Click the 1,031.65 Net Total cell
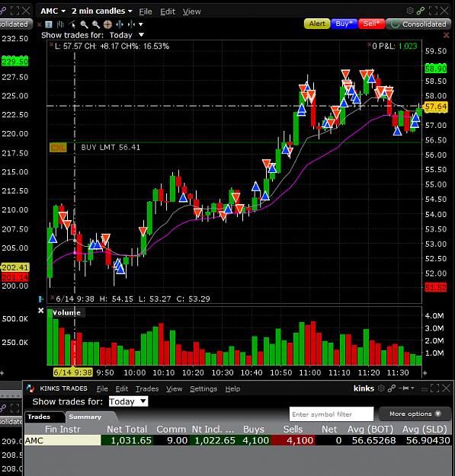This screenshot has height=476, width=455. [127, 440]
